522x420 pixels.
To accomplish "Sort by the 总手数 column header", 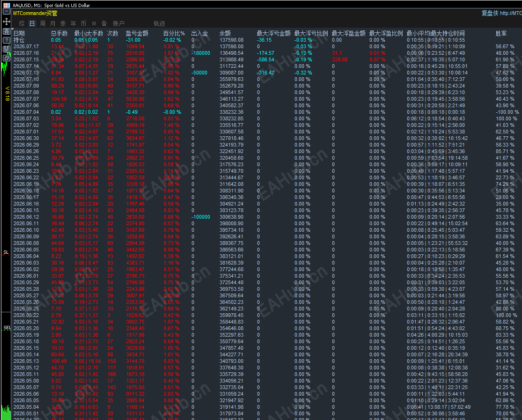I will pyautogui.click(x=59, y=33).
